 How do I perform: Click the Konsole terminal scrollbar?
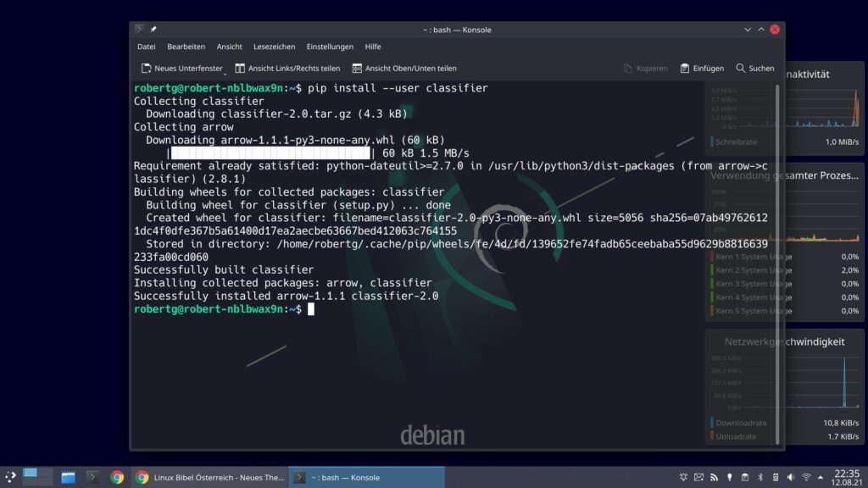[x=777, y=264]
